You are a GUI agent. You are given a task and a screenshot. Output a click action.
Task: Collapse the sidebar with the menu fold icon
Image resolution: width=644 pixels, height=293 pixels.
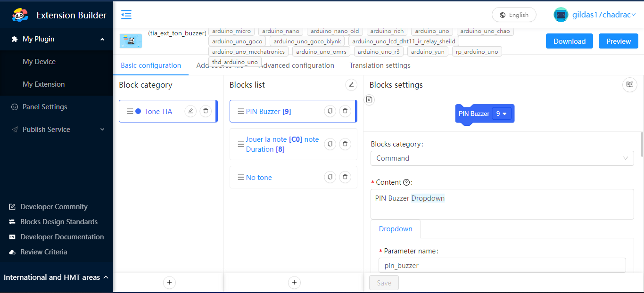point(126,15)
